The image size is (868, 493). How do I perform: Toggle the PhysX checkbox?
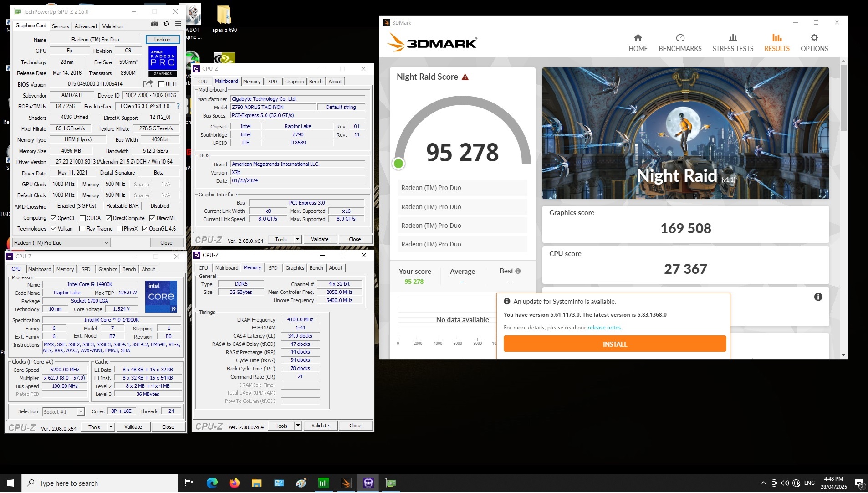click(x=119, y=229)
